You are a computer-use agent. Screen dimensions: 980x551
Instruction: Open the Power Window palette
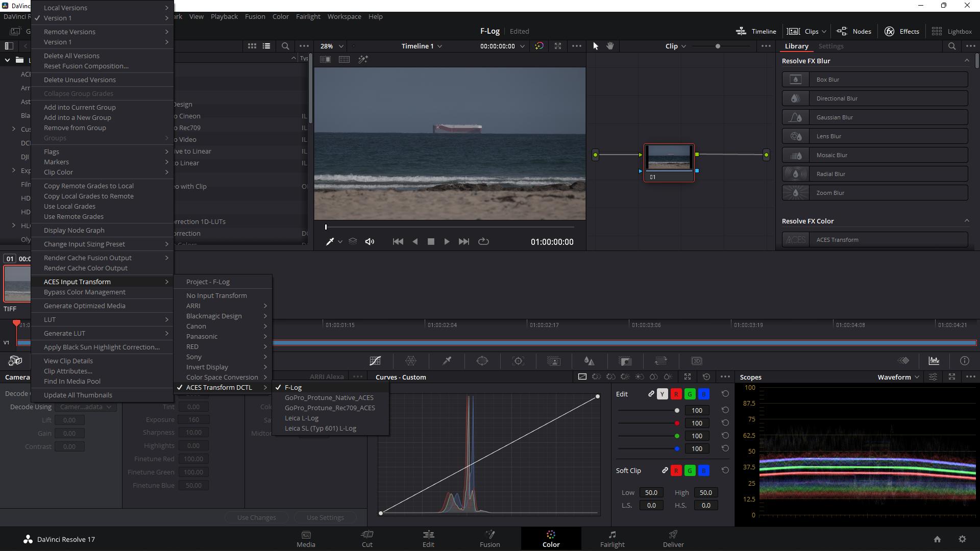[482, 361]
